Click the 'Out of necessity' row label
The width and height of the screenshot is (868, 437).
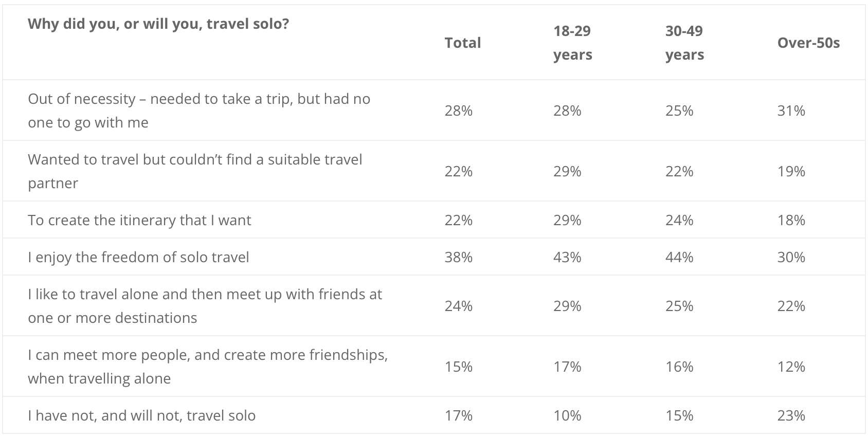(199, 111)
